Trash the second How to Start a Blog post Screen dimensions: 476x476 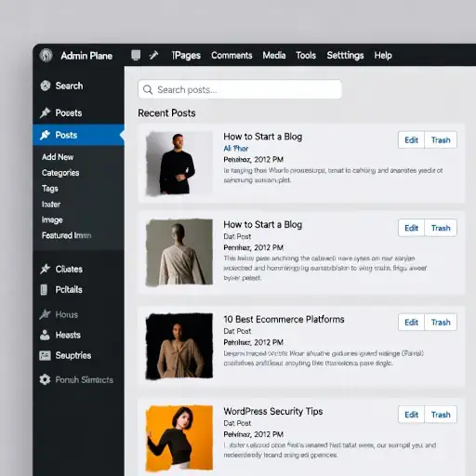click(x=441, y=228)
